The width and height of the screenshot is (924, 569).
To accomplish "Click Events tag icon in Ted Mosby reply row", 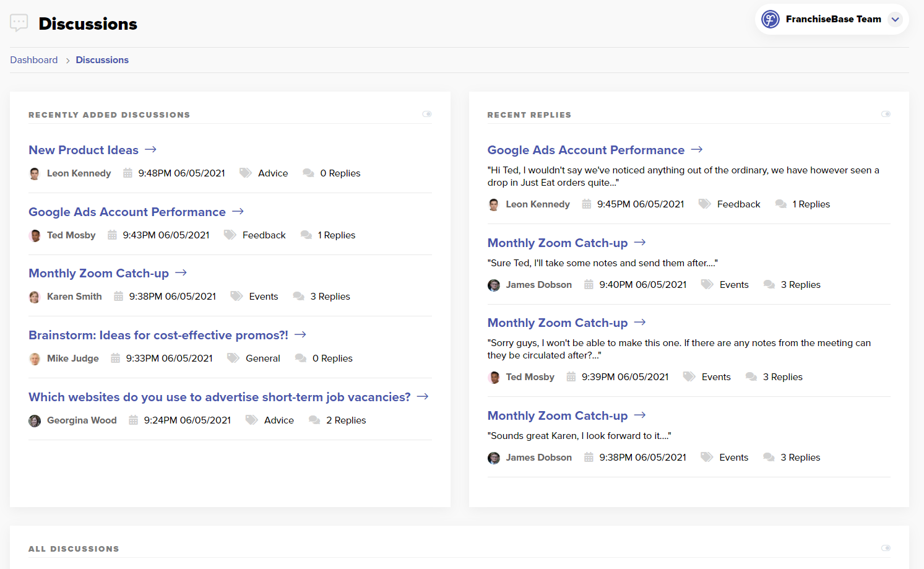I will pyautogui.click(x=689, y=376).
